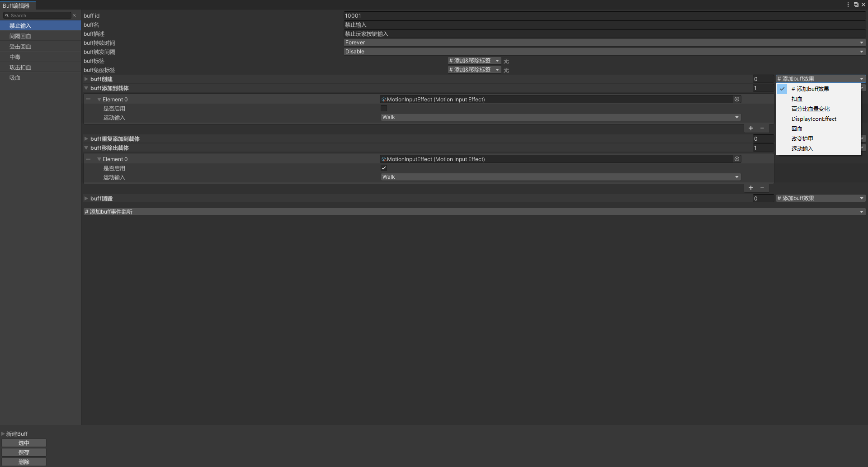Remove element with minus button under buff移除出载体
868x467 pixels.
762,188
